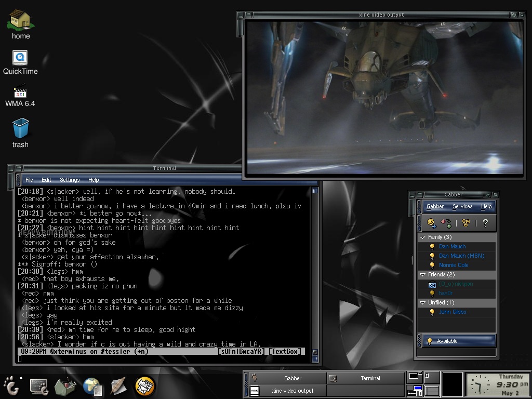Open the Services menu in Gabber

tap(462, 206)
